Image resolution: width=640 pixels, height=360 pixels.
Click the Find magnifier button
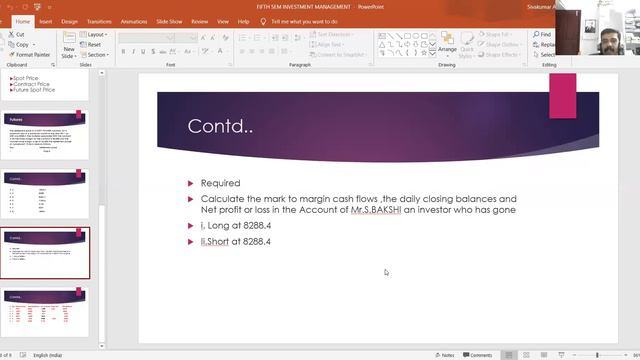click(542, 34)
